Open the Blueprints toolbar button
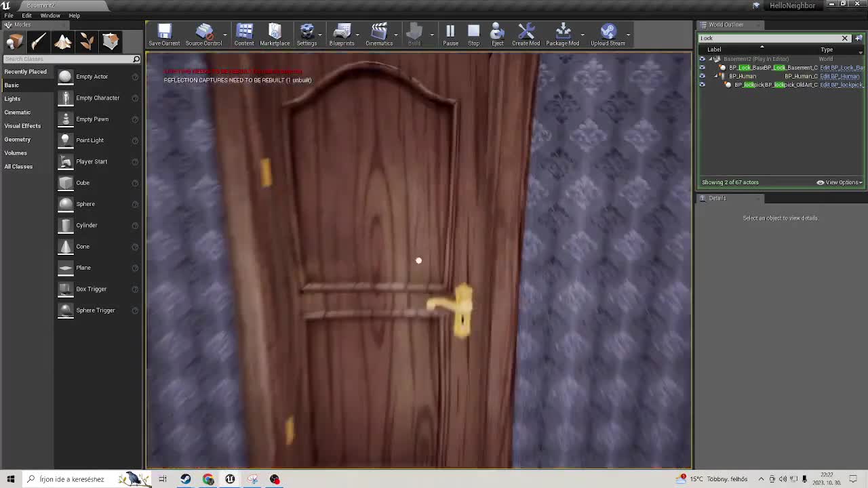 342,35
